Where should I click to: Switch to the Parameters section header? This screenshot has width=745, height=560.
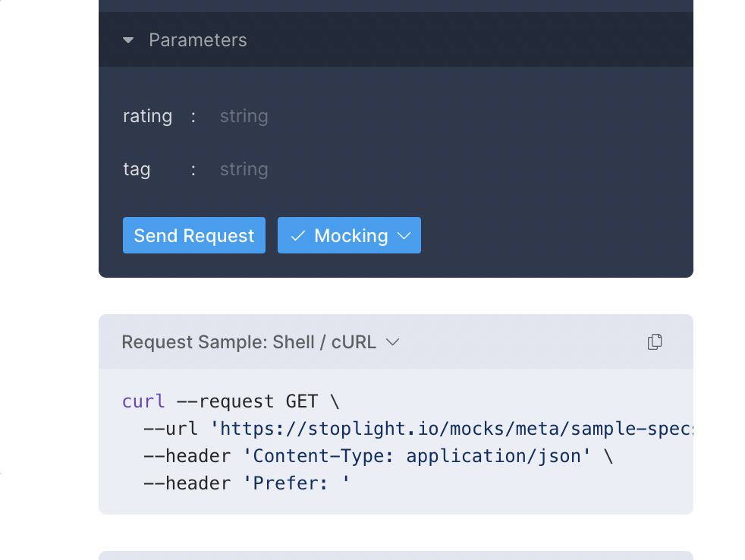[197, 40]
